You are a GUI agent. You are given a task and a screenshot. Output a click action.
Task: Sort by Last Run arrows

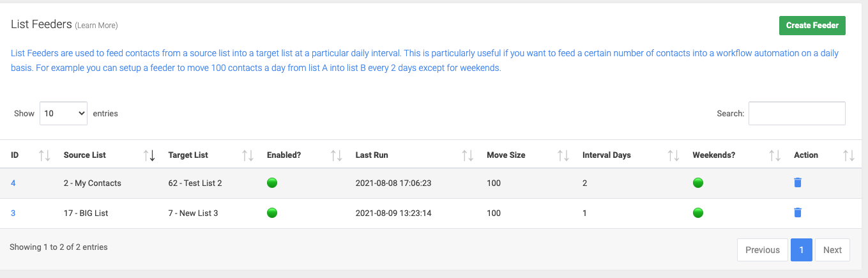click(468, 155)
